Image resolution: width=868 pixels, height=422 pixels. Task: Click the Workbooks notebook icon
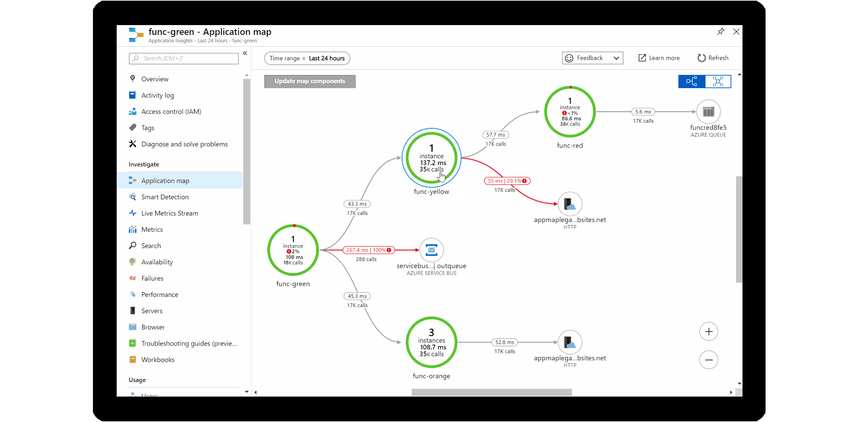point(133,359)
